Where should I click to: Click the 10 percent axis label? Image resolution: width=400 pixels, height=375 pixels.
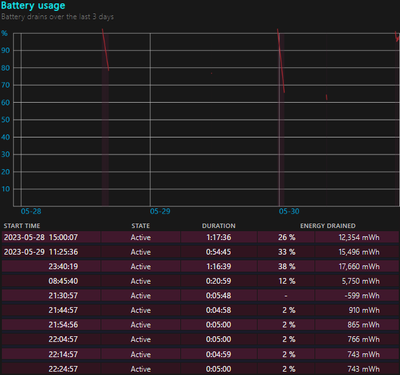point(5,189)
